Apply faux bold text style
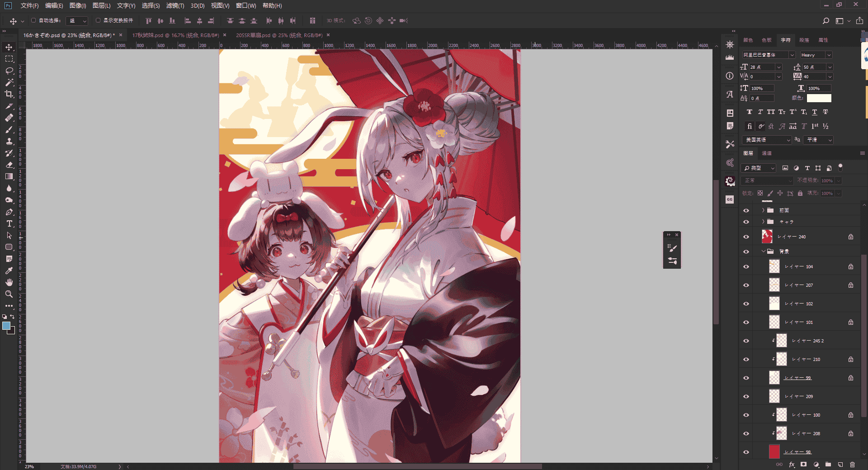This screenshot has width=868, height=470. coord(750,112)
